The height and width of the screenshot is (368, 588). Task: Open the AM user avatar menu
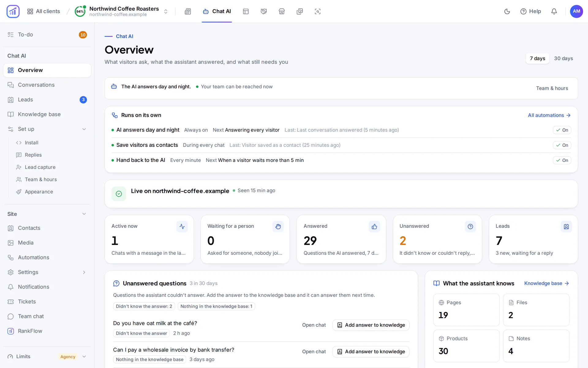pyautogui.click(x=576, y=11)
